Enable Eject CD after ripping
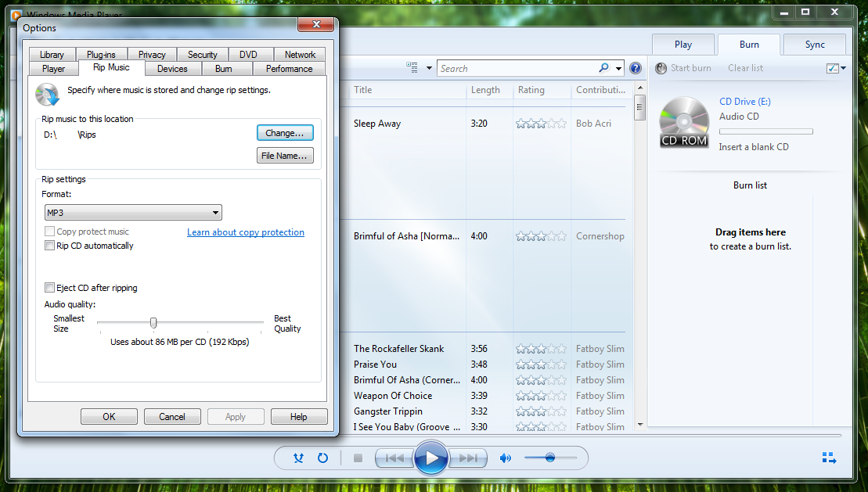 pyautogui.click(x=49, y=287)
